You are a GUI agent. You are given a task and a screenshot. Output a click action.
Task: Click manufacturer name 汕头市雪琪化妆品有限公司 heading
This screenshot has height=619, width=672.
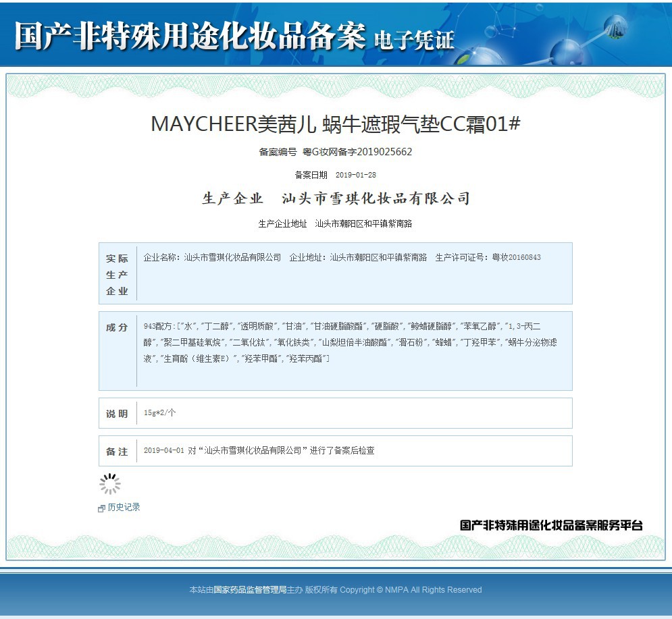point(376,198)
